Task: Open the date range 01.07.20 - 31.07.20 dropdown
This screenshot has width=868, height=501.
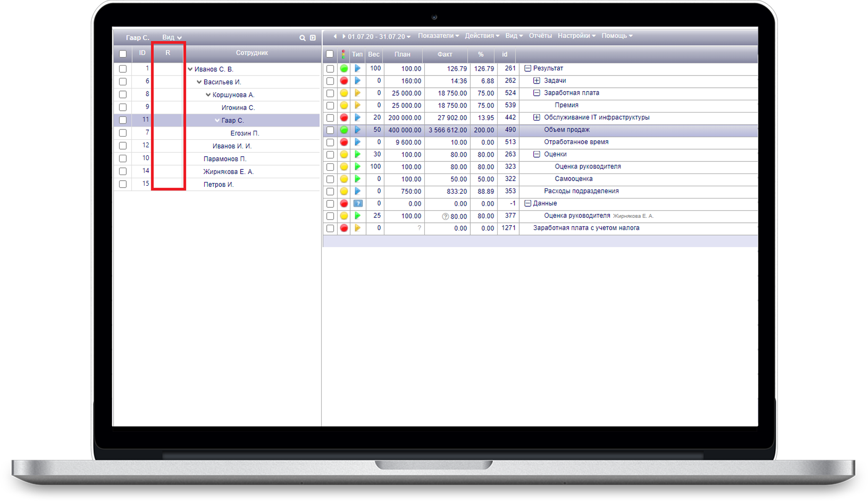Action: pos(379,37)
